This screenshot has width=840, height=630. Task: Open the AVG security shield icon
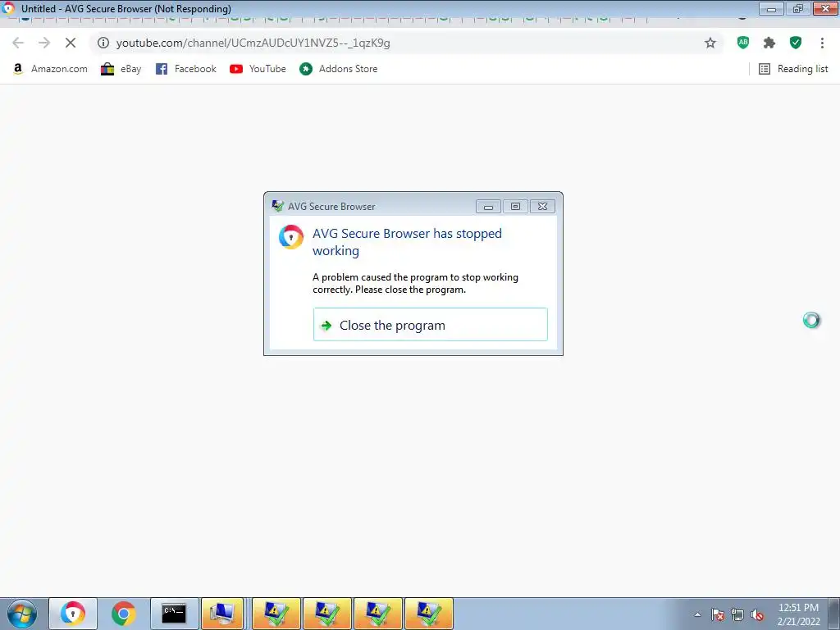point(796,43)
